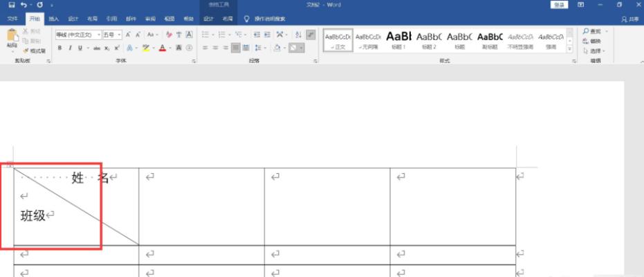Viewport: 644px width, 277px height.
Task: Increase the paragraph indent
Action: pyautogui.click(x=266, y=35)
